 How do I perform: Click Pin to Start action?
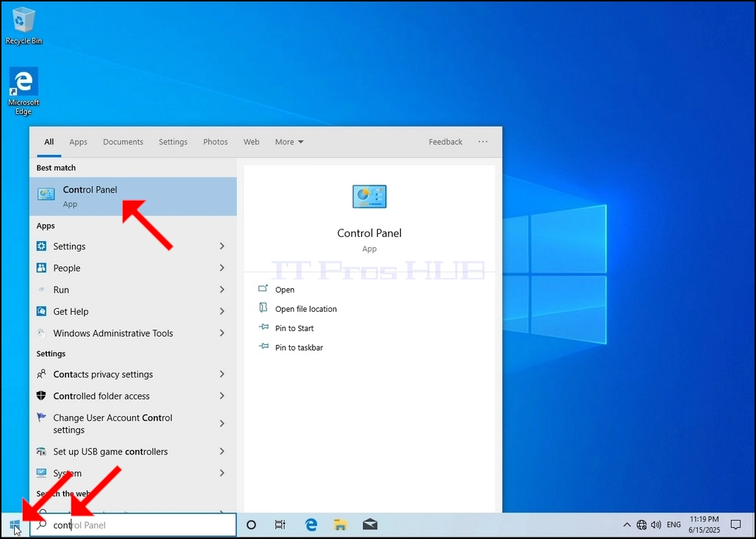pos(286,328)
